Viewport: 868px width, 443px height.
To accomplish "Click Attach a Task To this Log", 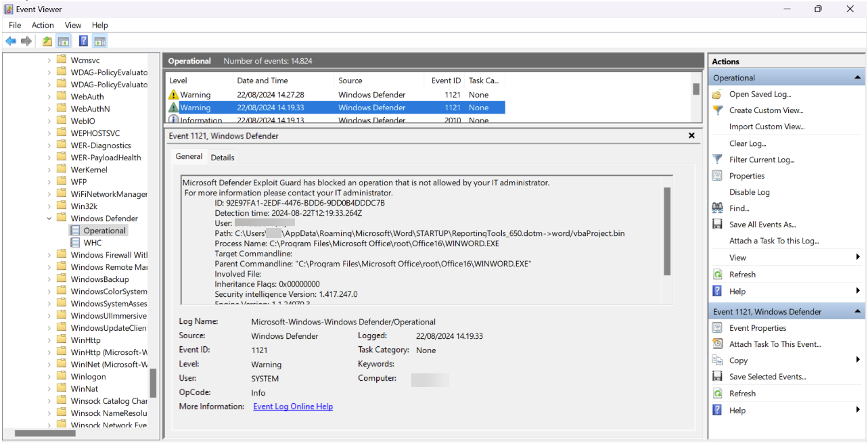I will [774, 241].
